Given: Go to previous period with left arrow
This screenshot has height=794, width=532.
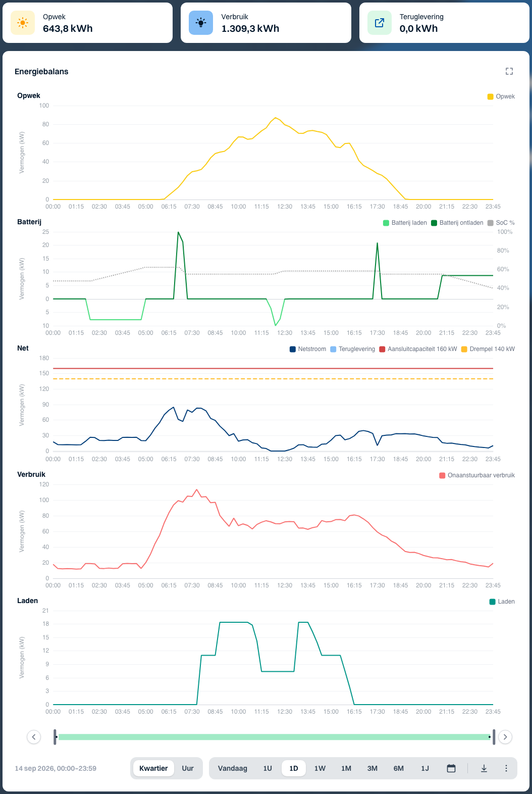Looking at the screenshot, I should [x=34, y=737].
